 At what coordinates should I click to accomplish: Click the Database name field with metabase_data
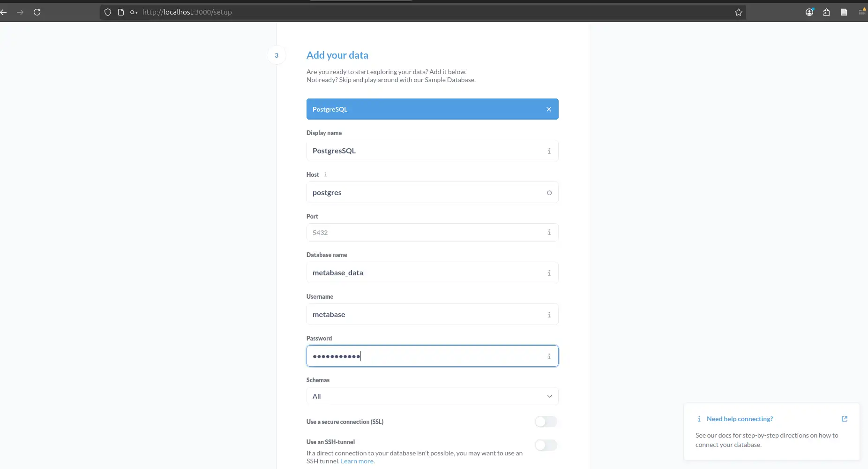(432, 273)
